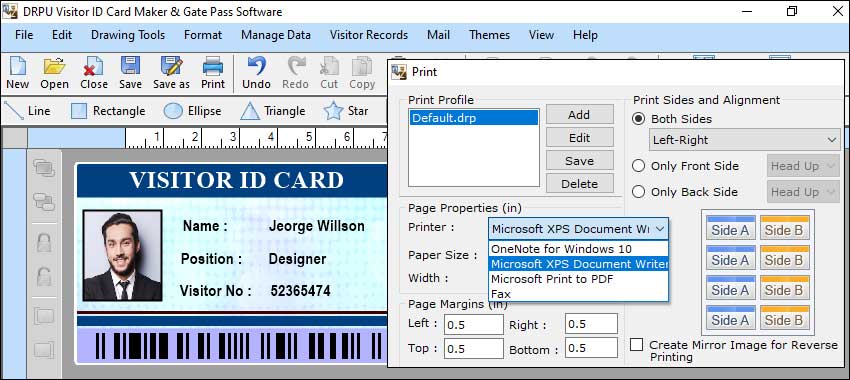
Task: Open the Help menu
Action: pos(585,35)
